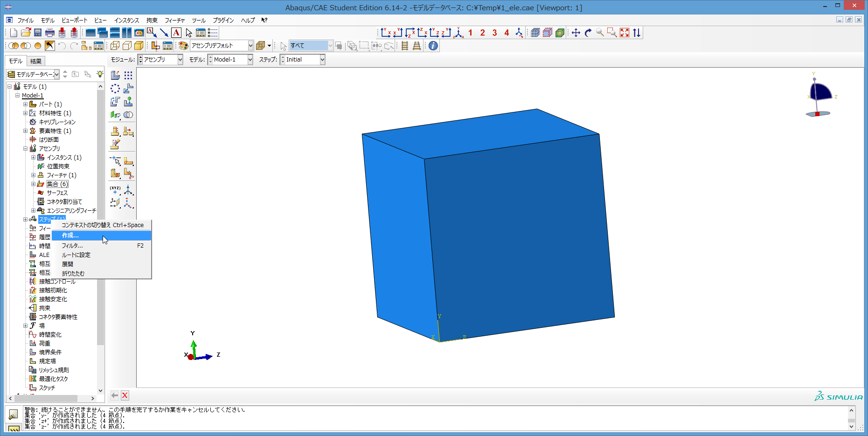The width and height of the screenshot is (868, 436).
Task: Select the Rotate view tool icon
Action: coord(588,33)
